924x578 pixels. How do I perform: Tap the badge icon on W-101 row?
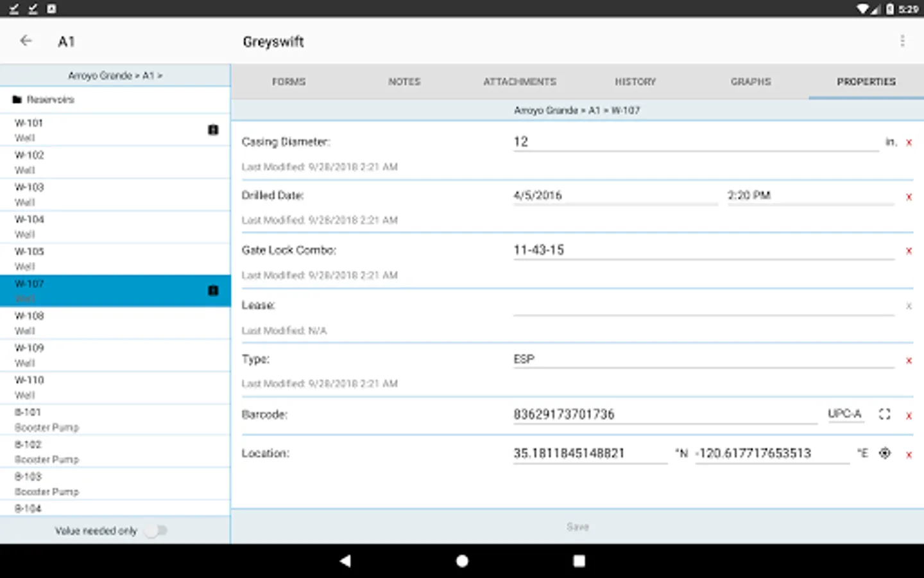pyautogui.click(x=213, y=130)
